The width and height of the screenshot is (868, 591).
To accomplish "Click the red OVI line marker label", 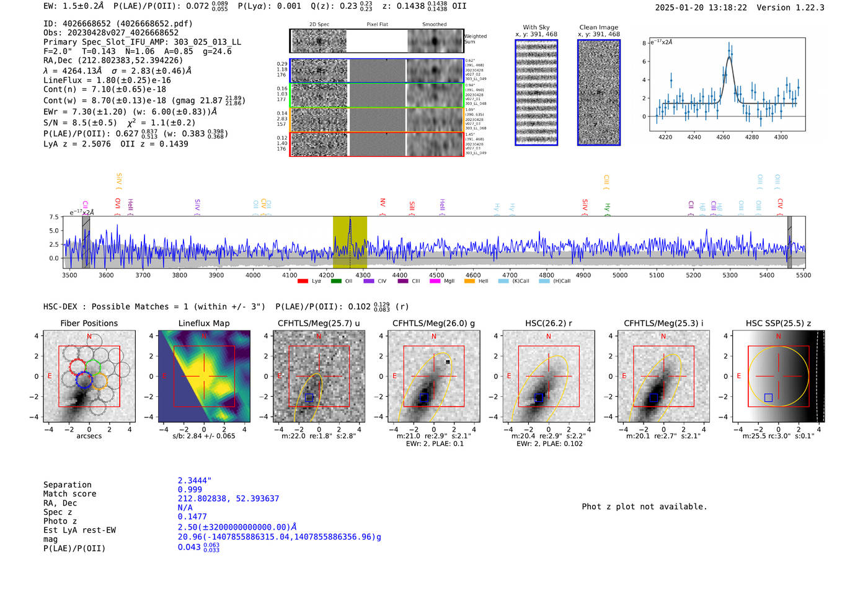I will coord(118,207).
